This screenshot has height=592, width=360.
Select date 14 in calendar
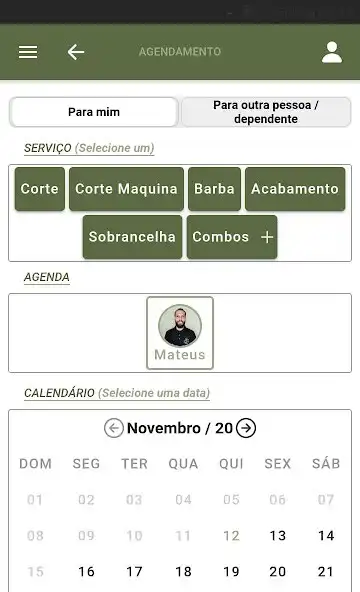click(x=326, y=536)
